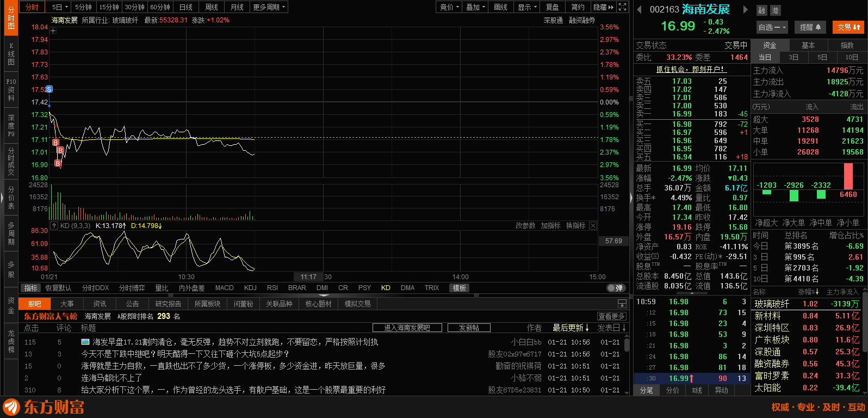Open 资金 in the left sidebar
This screenshot has height=418, width=868.
click(x=11, y=305)
